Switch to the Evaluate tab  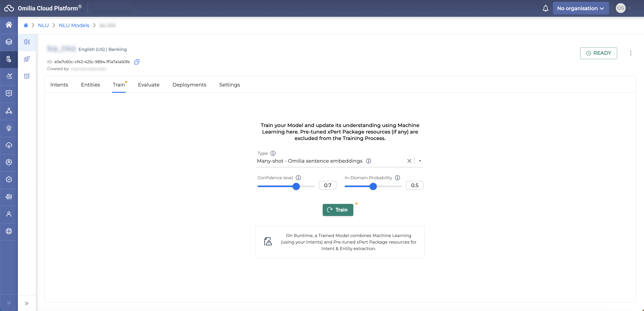point(149,85)
